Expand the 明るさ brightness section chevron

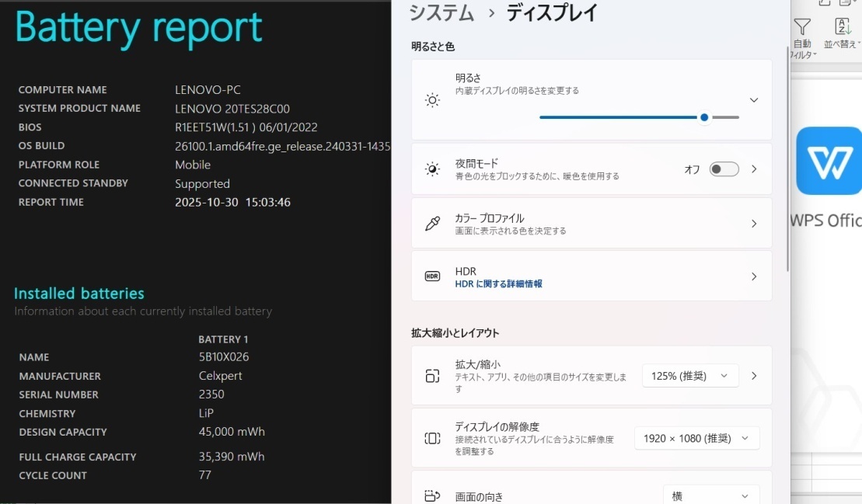[x=753, y=99]
